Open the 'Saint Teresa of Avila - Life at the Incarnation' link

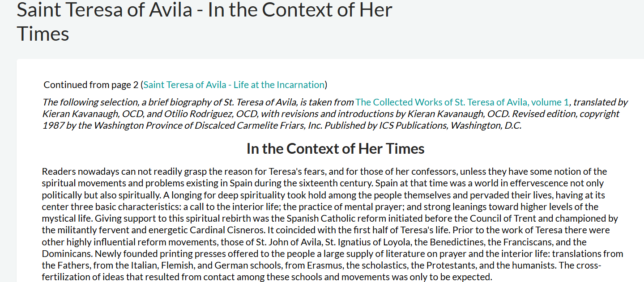pyautogui.click(x=234, y=84)
